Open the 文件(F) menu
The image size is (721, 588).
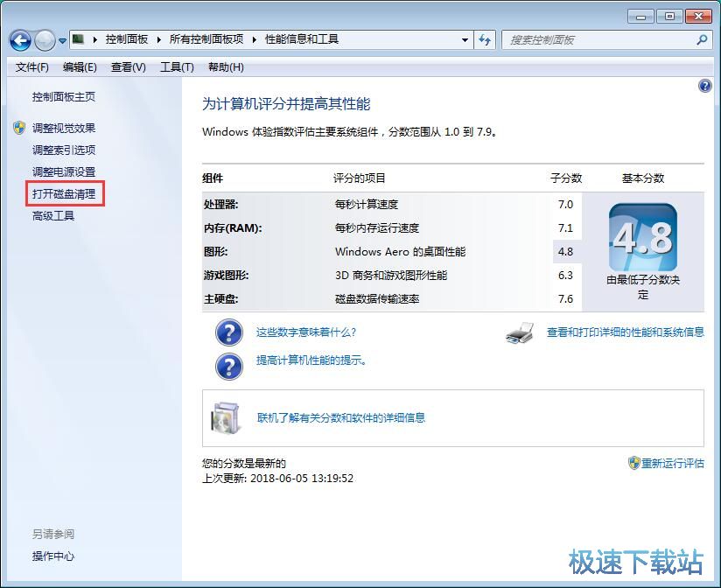click(31, 67)
